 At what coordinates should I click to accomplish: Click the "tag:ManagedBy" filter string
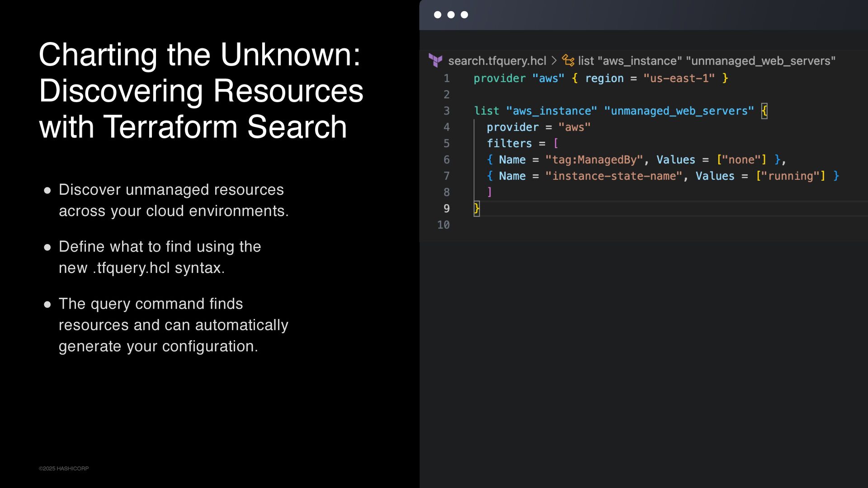click(594, 160)
